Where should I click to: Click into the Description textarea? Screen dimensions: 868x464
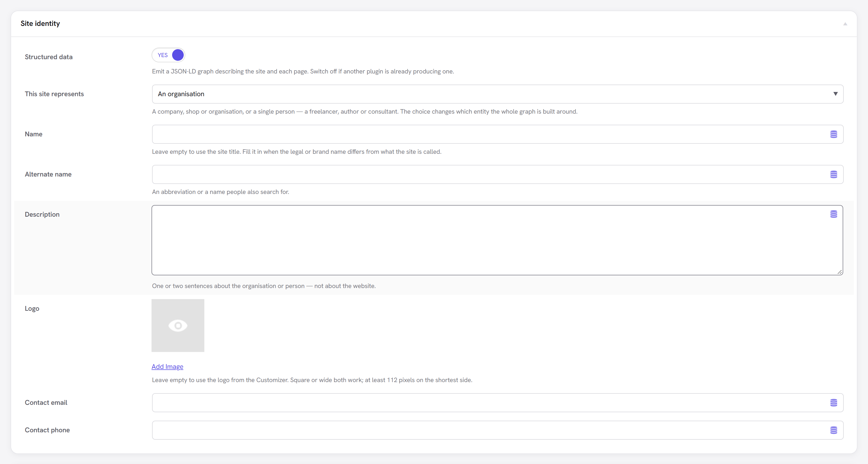(x=497, y=240)
